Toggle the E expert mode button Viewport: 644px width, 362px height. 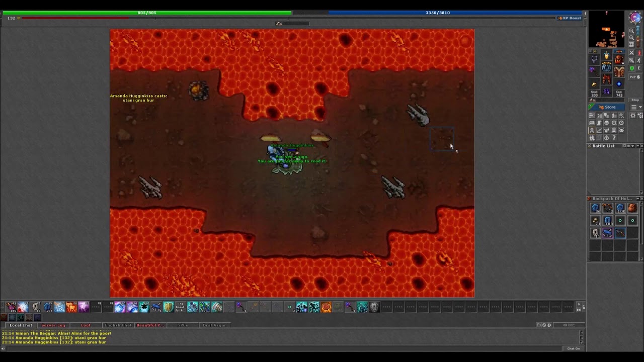click(639, 68)
